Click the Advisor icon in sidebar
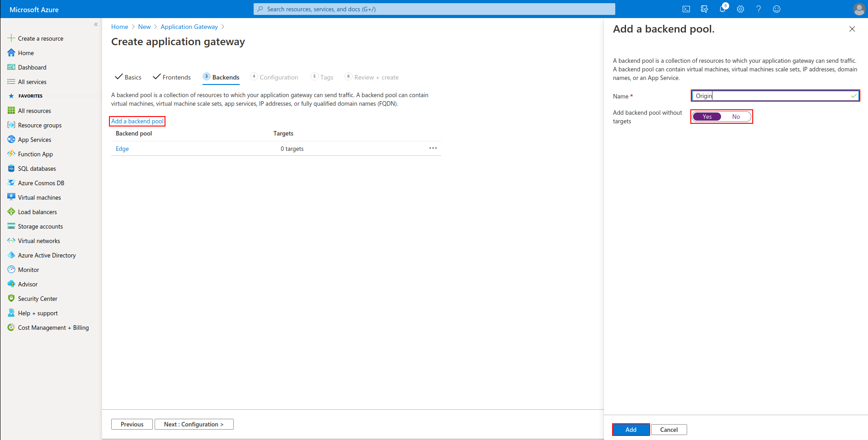The height and width of the screenshot is (440, 868). (x=11, y=284)
